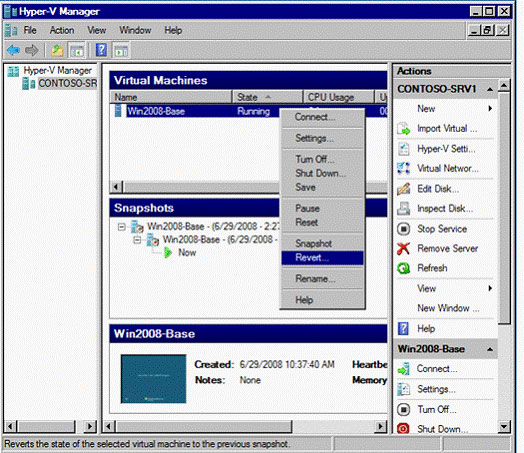The height and width of the screenshot is (453, 524).
Task: Click the Inspect Disk icon
Action: 404,209
